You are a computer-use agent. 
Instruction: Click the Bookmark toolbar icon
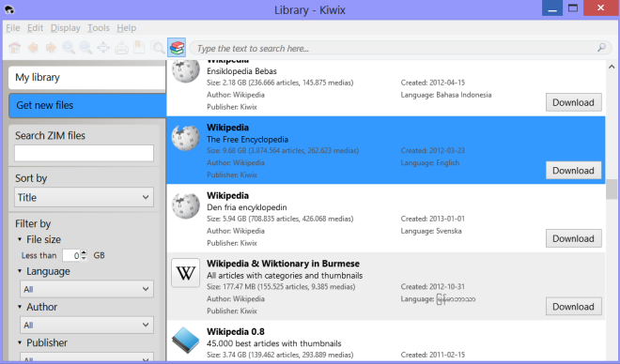click(x=139, y=47)
